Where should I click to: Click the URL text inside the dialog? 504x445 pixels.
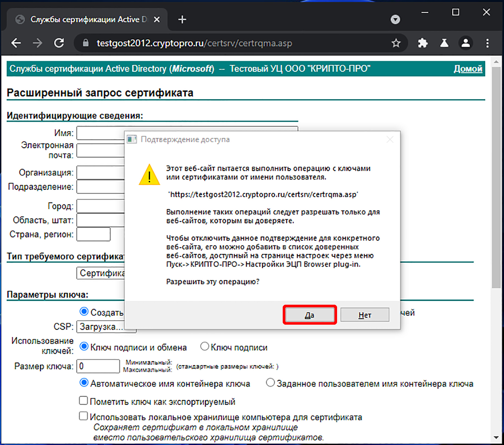[x=263, y=194]
